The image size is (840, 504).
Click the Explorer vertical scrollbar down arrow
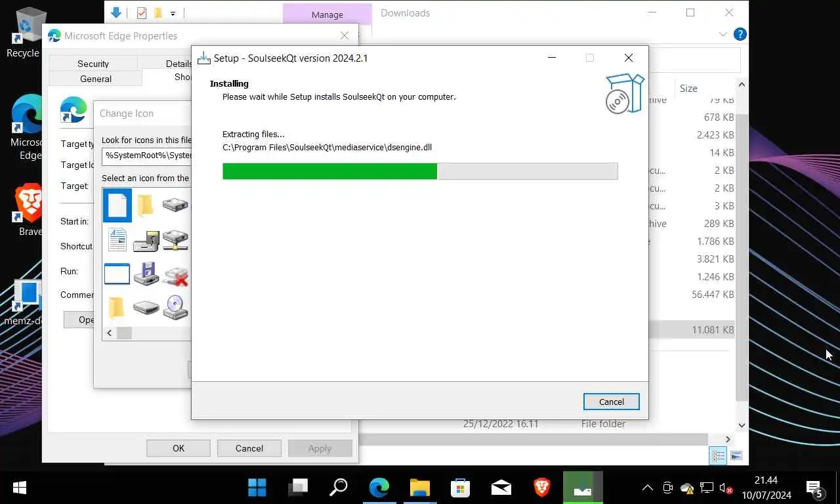point(742,425)
